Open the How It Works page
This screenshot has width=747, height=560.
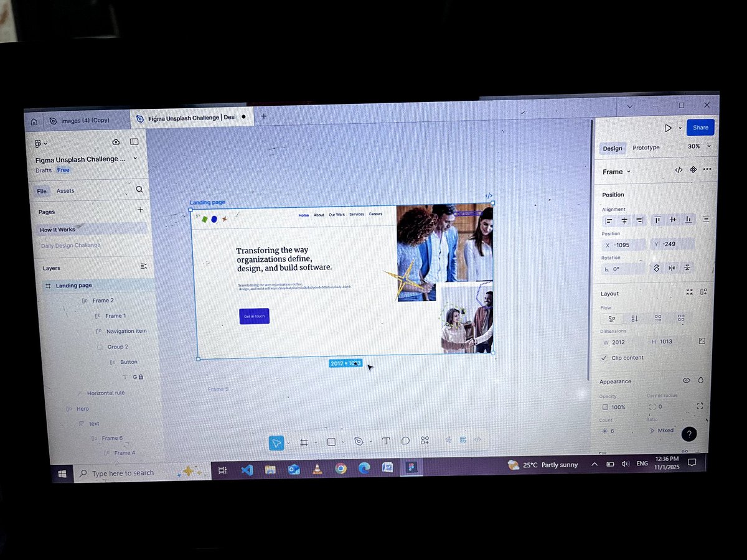[93, 229]
